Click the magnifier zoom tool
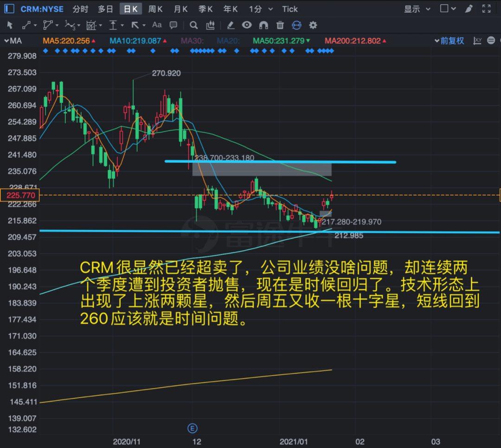The image size is (501, 448). point(193,25)
